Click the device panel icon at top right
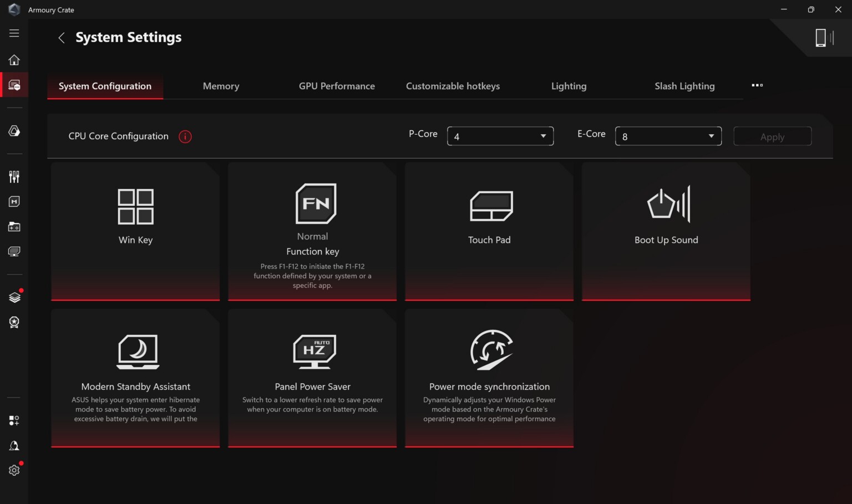Viewport: 852px width, 504px height. tap(824, 38)
